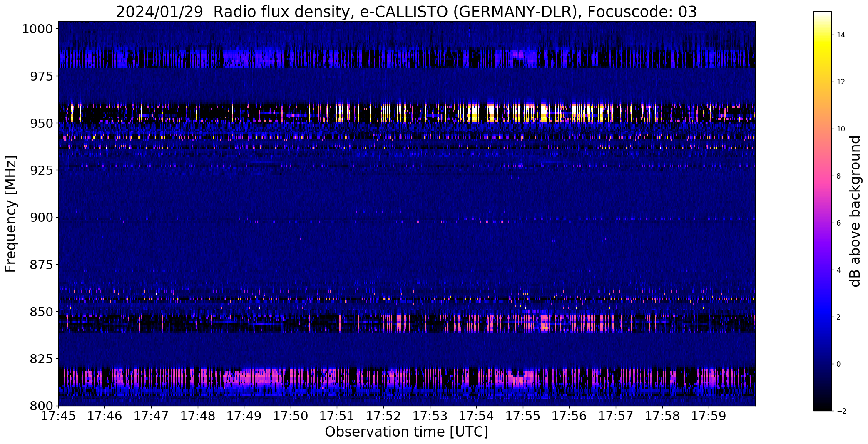Click the pink burst near 17:55 at 845 MHz

(545, 322)
